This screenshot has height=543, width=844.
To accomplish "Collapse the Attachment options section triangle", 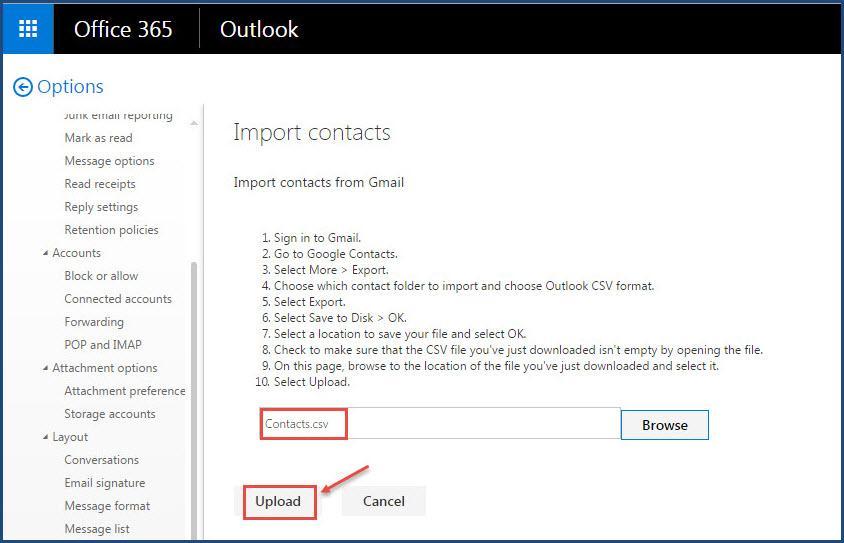I will click(46, 368).
